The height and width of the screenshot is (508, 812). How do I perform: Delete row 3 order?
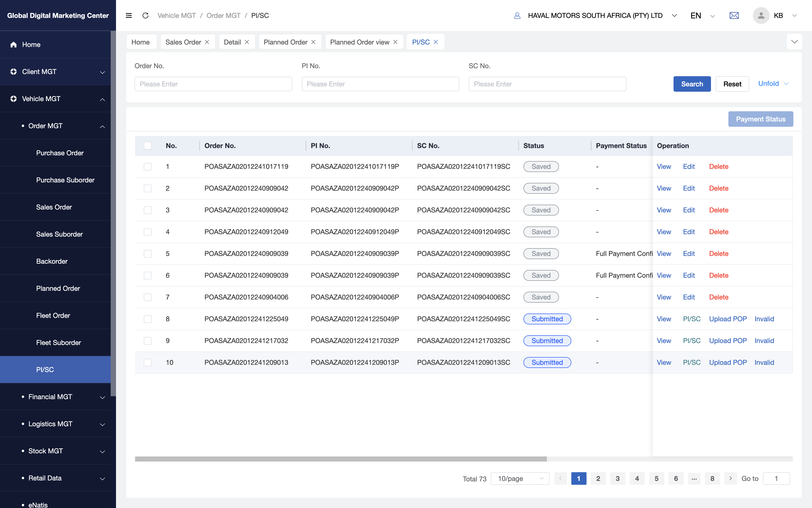point(719,210)
